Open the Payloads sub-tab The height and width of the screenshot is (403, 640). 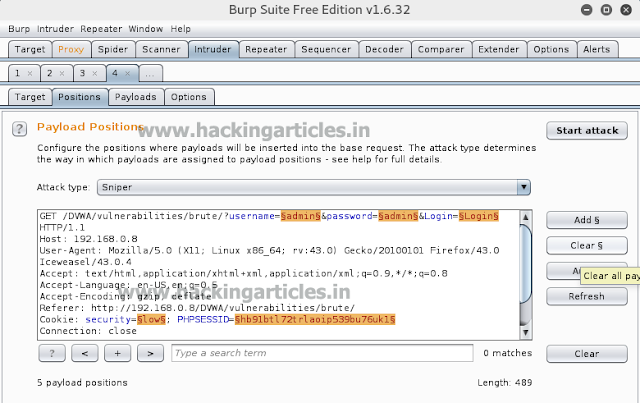pos(136,97)
